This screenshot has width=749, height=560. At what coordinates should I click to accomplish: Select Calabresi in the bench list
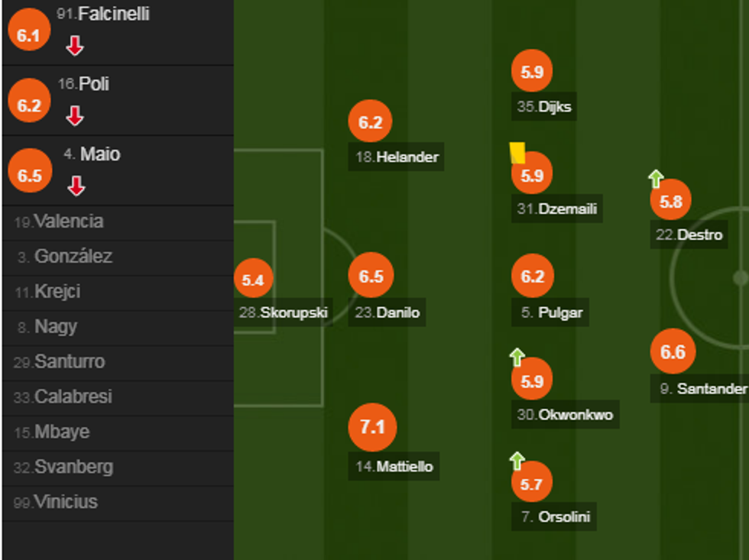point(73,397)
